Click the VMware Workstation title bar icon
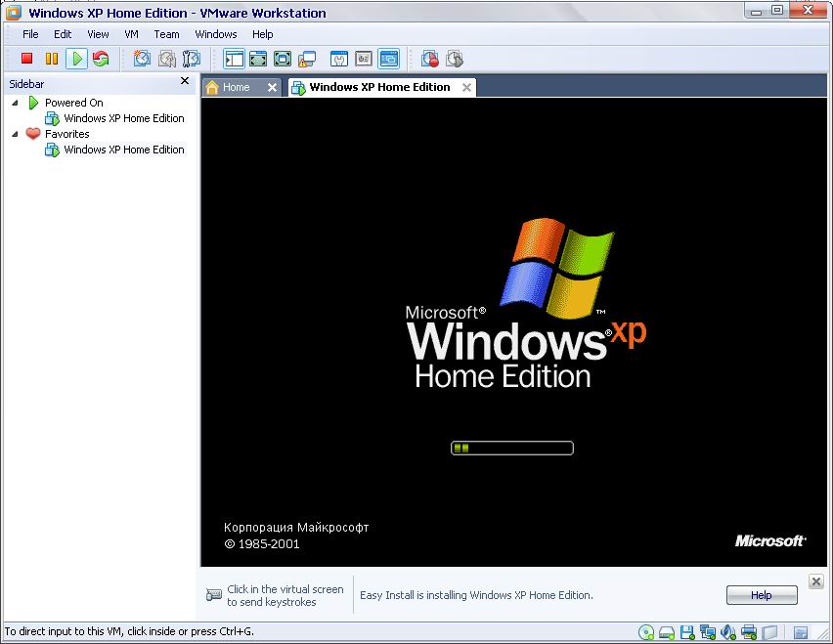 14,12
